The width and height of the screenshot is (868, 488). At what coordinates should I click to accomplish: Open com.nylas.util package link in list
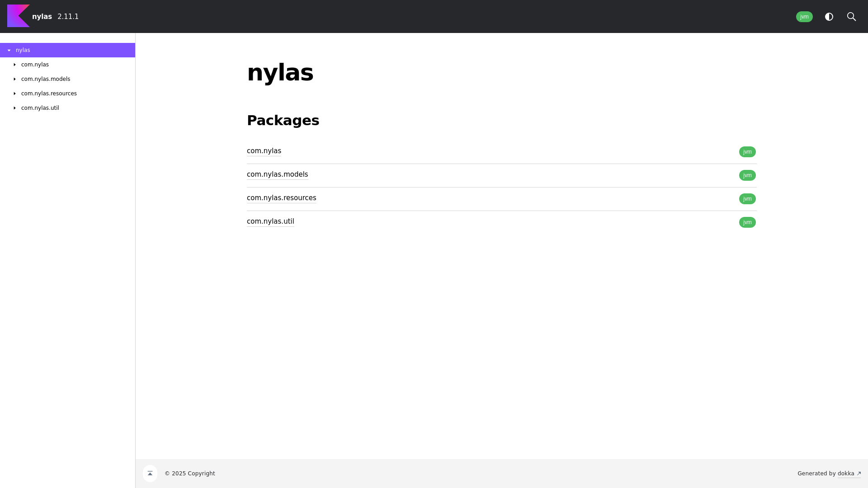coord(270,221)
